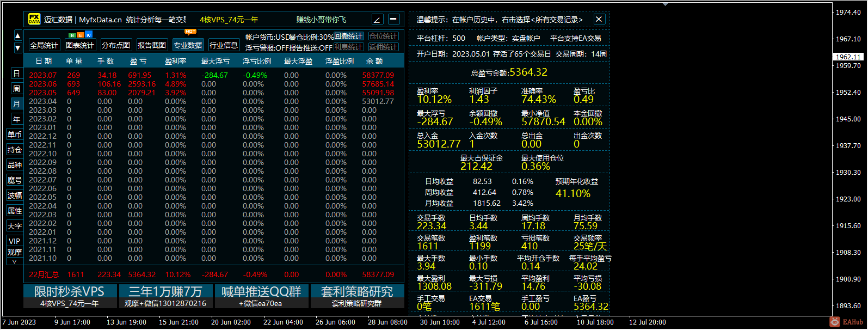Open 报告截图 report screenshot tab

(152, 45)
